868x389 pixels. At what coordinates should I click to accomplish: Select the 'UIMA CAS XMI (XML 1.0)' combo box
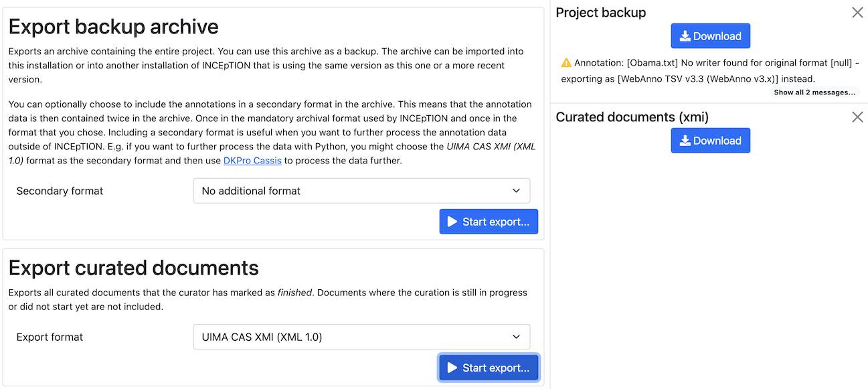tap(361, 337)
